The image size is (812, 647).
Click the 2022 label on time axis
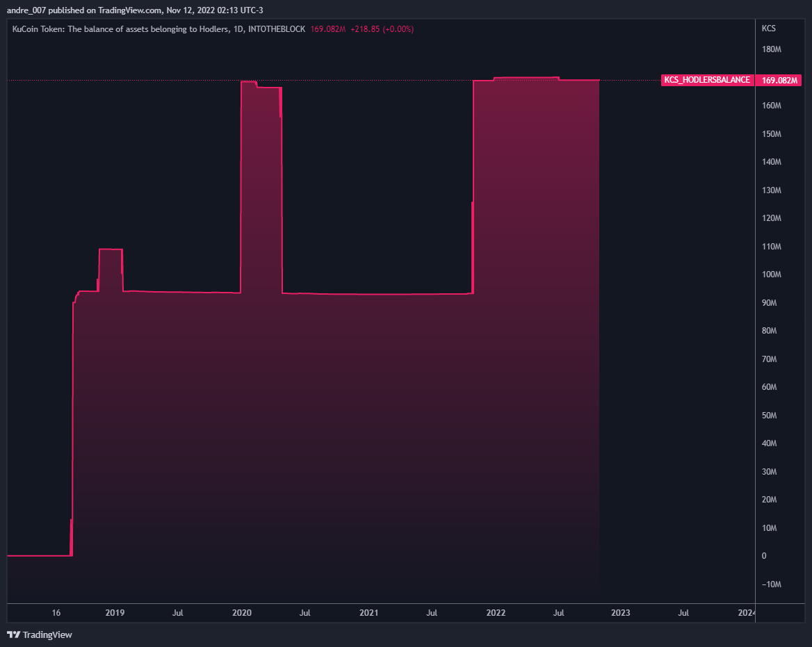pos(496,613)
